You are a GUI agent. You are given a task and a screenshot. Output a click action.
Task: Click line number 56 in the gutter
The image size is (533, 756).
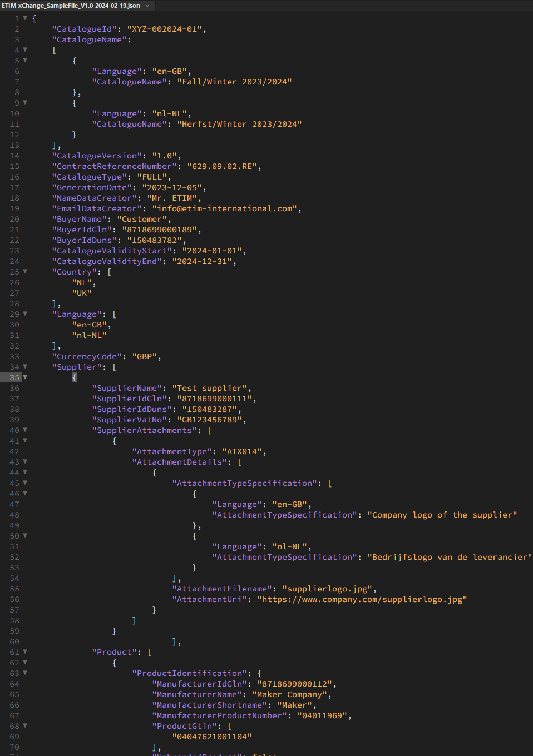[14, 599]
